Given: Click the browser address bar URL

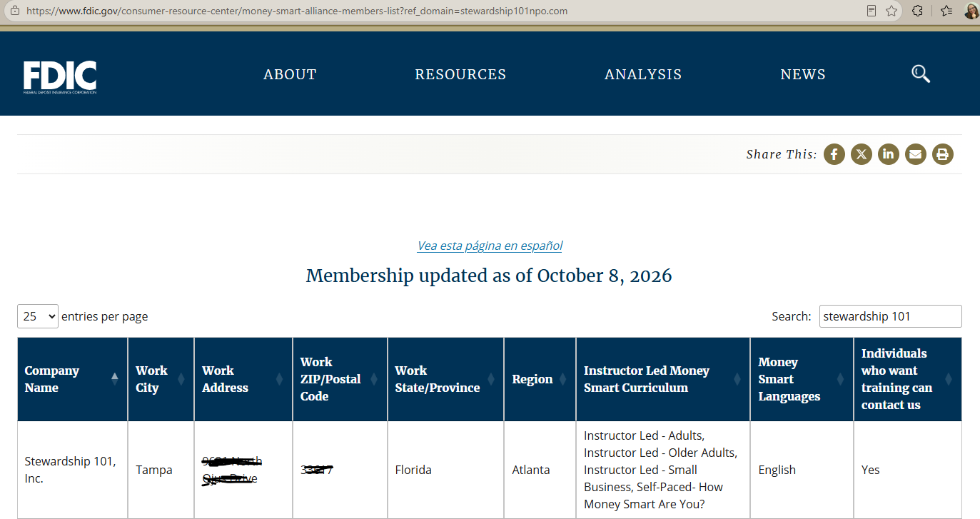Looking at the screenshot, I should point(296,11).
